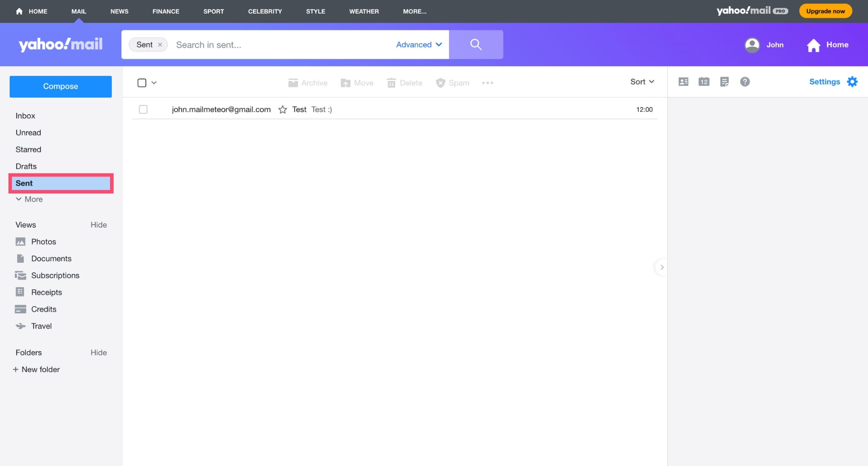Check the checkbox next to the Test email
This screenshot has height=466, width=868.
(143, 109)
